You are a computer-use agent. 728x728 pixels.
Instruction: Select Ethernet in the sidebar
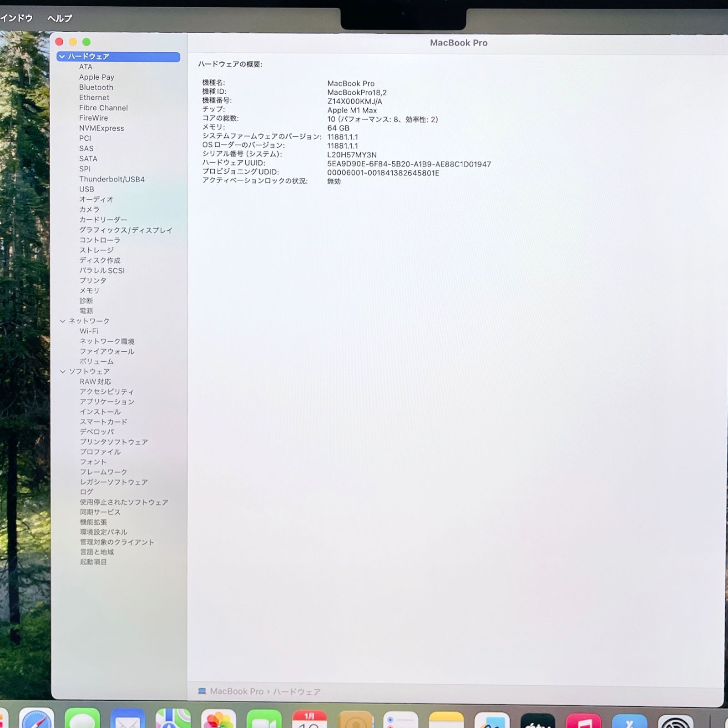[x=94, y=97]
